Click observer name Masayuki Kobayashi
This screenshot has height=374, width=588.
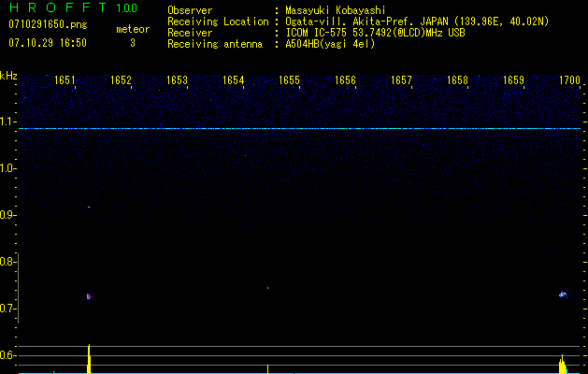tap(336, 10)
